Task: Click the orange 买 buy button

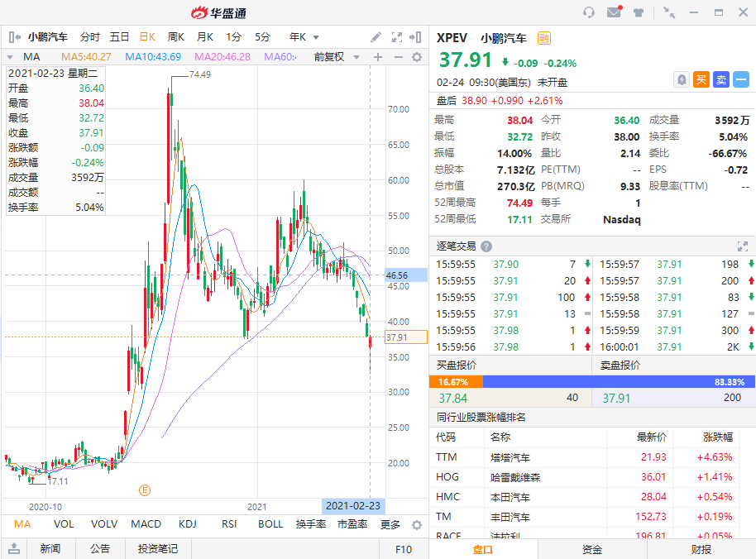Action: click(x=701, y=79)
